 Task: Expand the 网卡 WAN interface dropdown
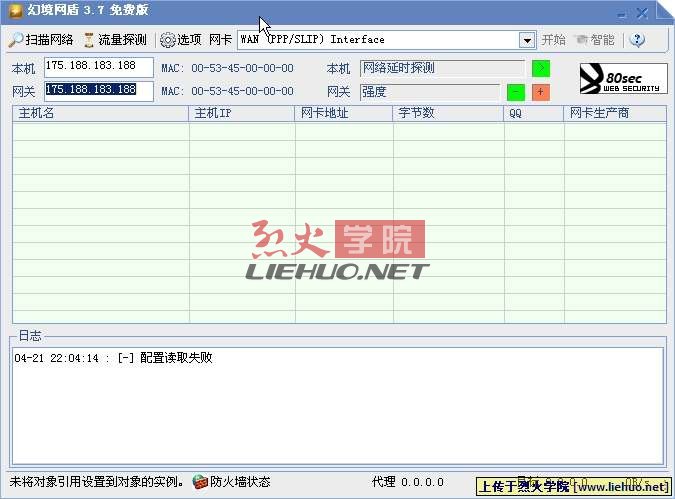pos(527,40)
